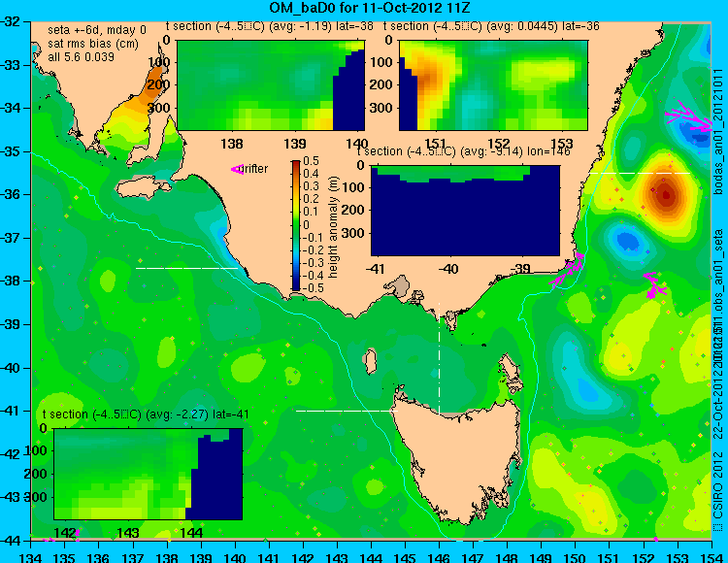Image resolution: width=728 pixels, height=563 pixels.
Task: Click the magenta drifter arrows near 34.3°S, 153.5°E
Action: tap(689, 118)
